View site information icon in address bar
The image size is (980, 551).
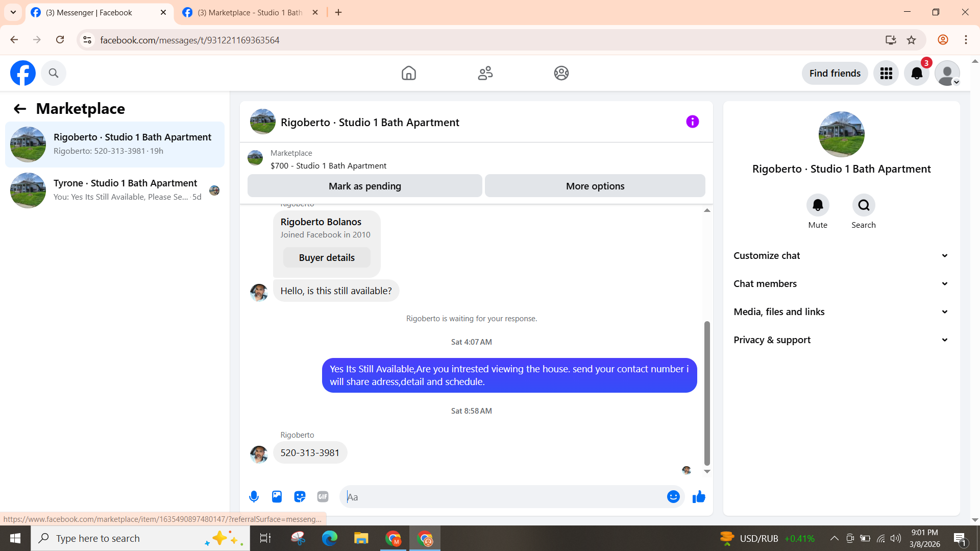pyautogui.click(x=87, y=40)
